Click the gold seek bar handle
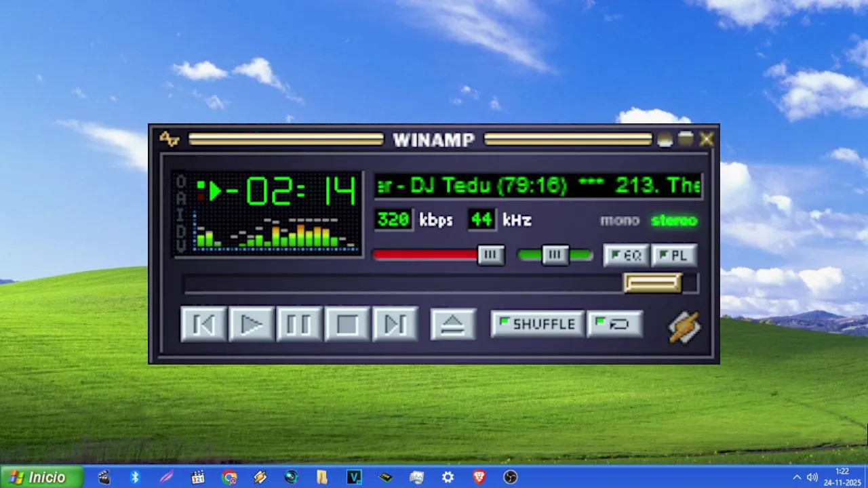Screen dimensions: 868x488 (652, 283)
